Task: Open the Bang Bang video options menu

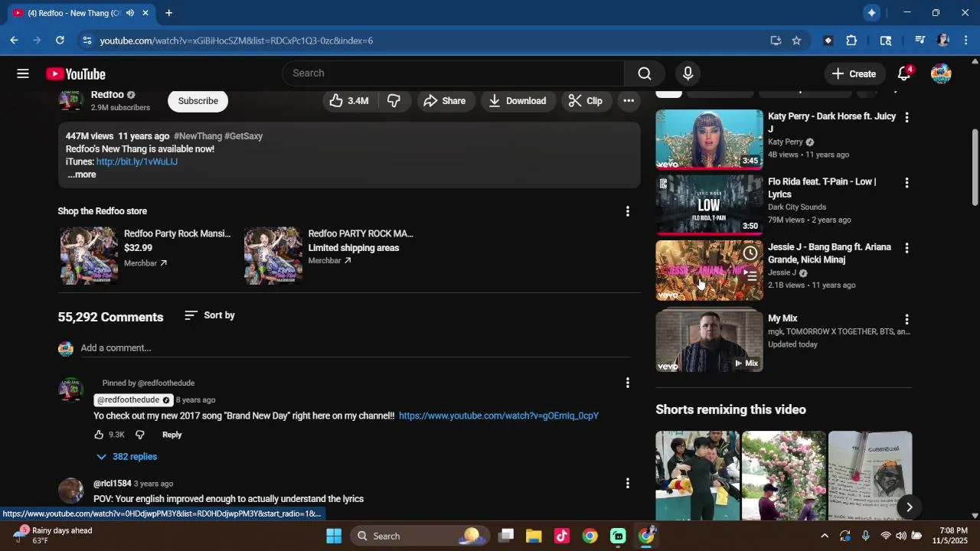Action: coord(906,249)
